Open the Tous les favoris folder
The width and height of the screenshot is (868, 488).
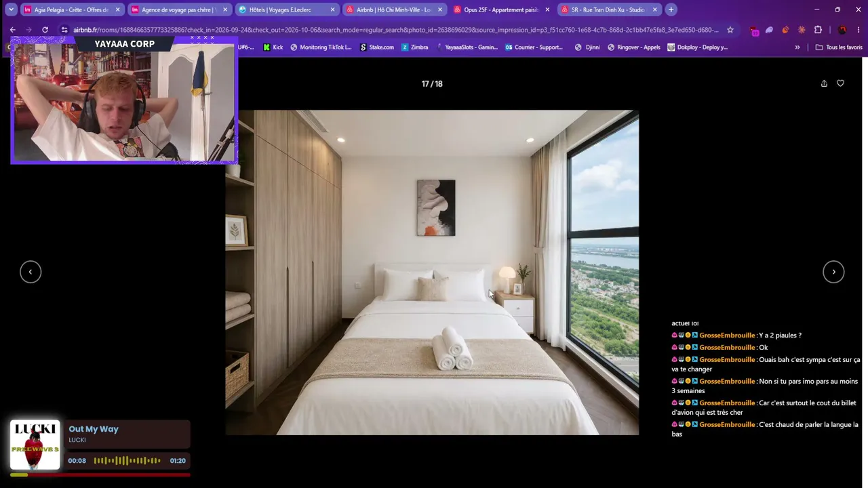point(839,47)
